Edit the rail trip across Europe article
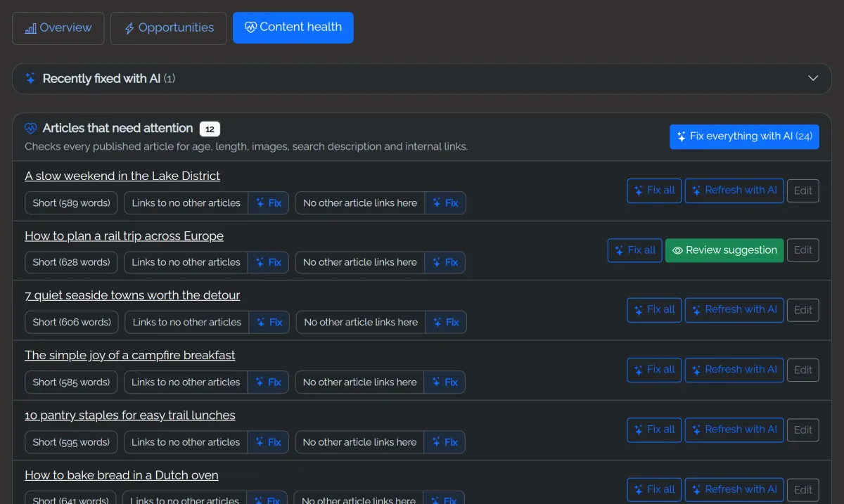Viewport: 844px width, 504px height. point(803,250)
